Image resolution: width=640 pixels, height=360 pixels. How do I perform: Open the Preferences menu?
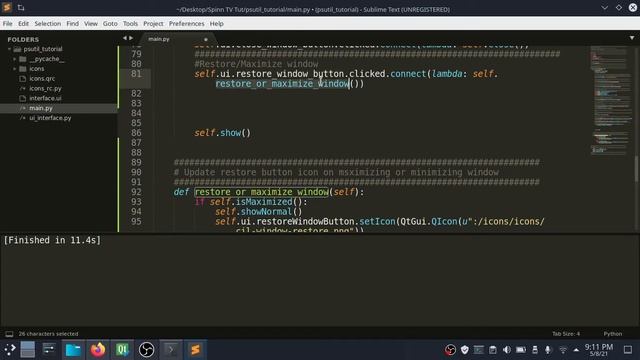click(187, 24)
